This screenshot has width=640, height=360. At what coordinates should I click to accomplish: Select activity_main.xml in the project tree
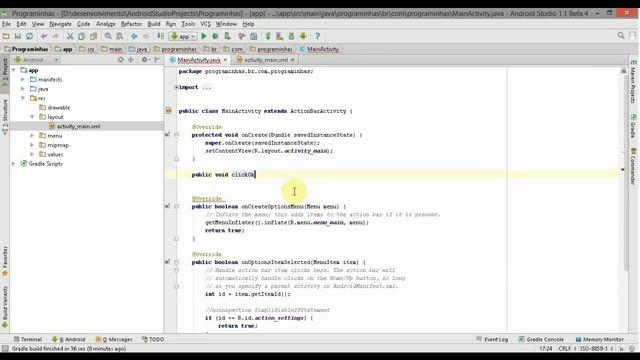coord(78,127)
